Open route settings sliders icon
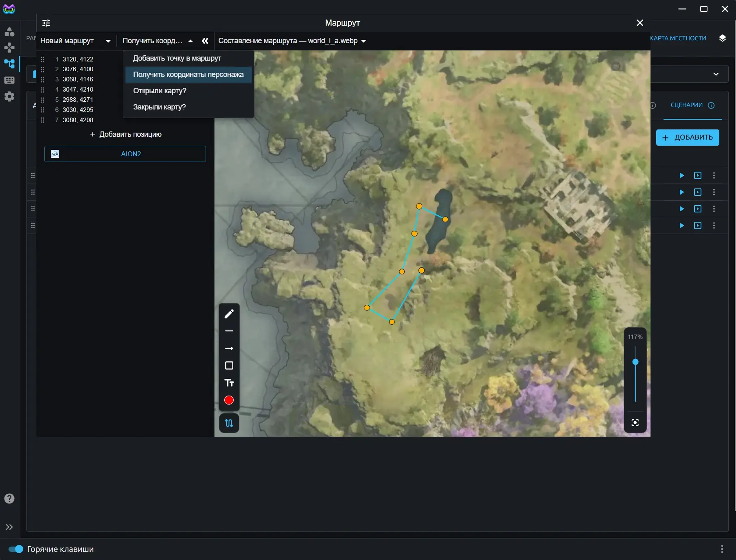The width and height of the screenshot is (736, 560). pos(46,23)
